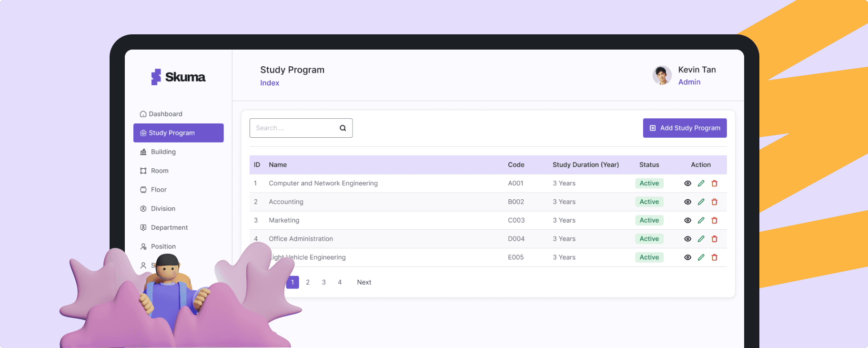The width and height of the screenshot is (868, 348).
Task: View the Marketing program details
Action: [x=687, y=220]
